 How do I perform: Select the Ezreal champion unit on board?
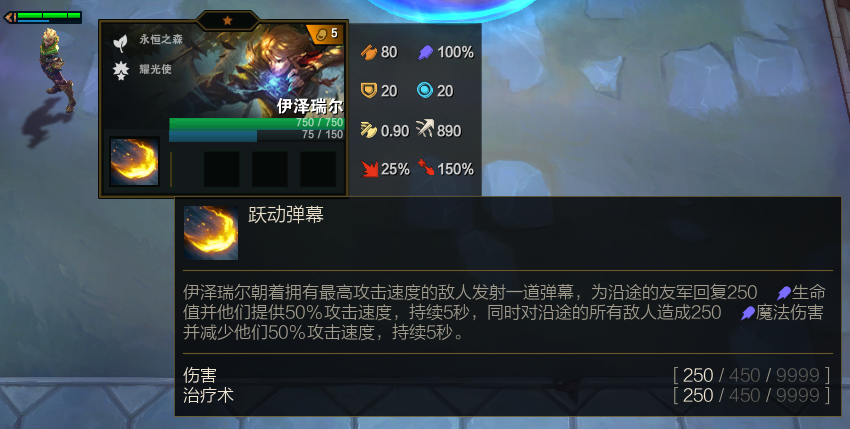(56, 69)
